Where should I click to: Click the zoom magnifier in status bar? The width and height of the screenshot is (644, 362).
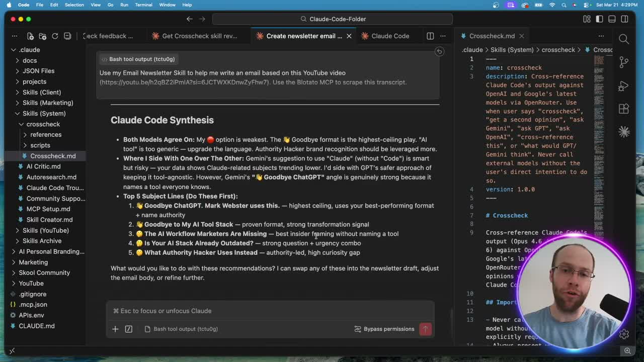627,351
